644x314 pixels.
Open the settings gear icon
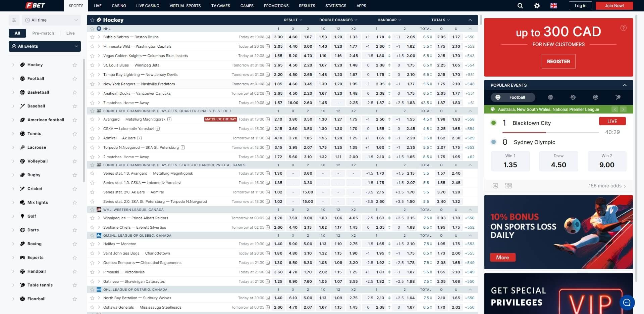[537, 6]
